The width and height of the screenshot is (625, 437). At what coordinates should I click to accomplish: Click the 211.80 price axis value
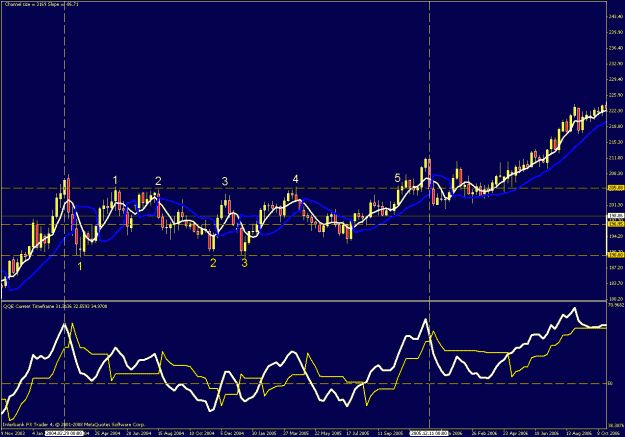point(616,158)
